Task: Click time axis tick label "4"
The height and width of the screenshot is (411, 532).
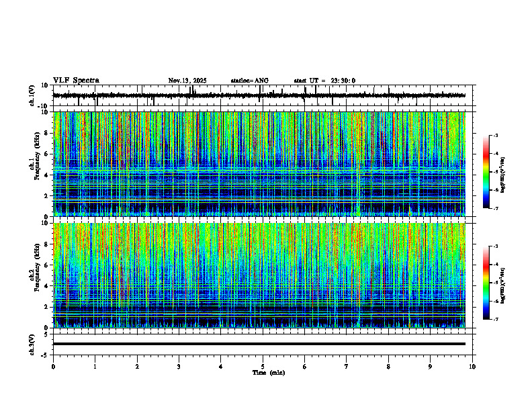Action: [x=220, y=367]
